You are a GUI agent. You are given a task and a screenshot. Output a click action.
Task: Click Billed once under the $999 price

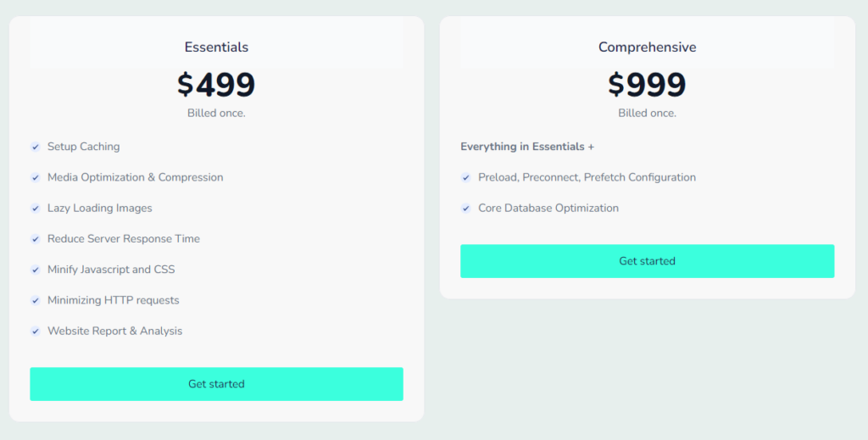(x=647, y=113)
